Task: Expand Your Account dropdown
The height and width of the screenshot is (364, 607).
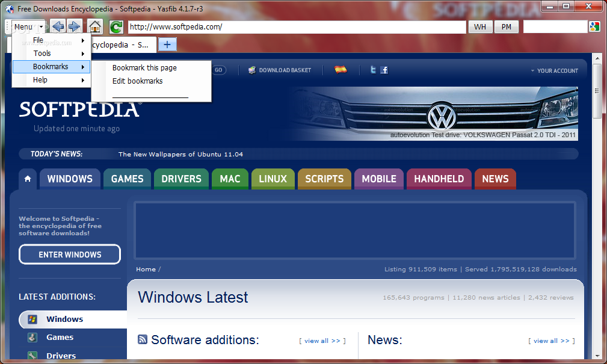Action: 554,71
